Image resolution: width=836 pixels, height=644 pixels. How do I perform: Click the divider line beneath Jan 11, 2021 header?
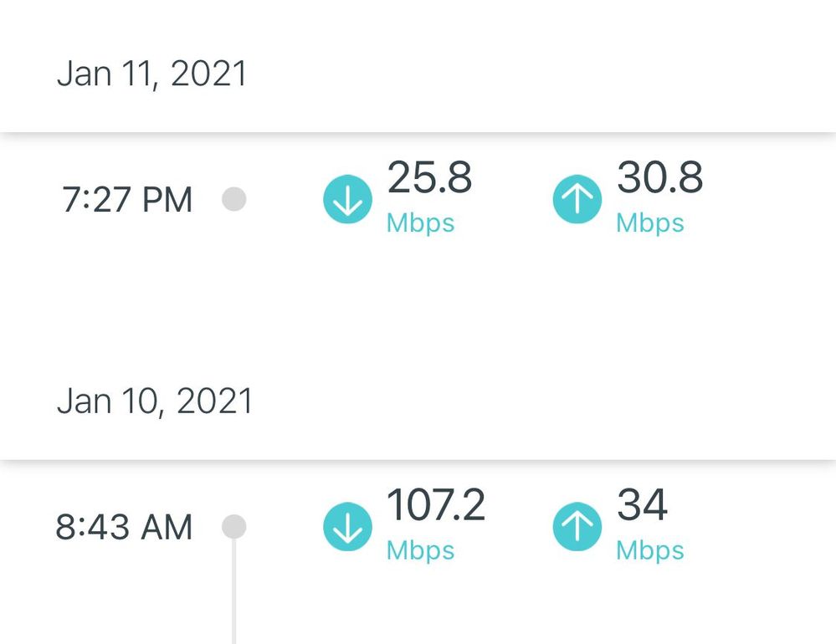[418, 132]
